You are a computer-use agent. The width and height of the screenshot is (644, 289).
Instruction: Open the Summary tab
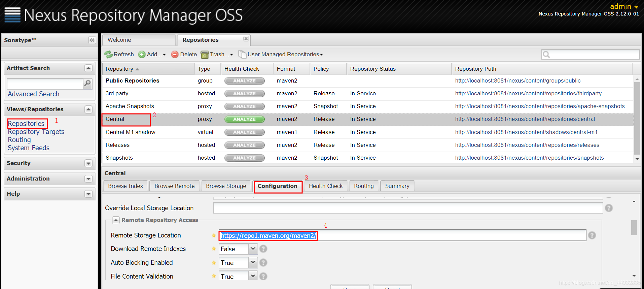397,186
